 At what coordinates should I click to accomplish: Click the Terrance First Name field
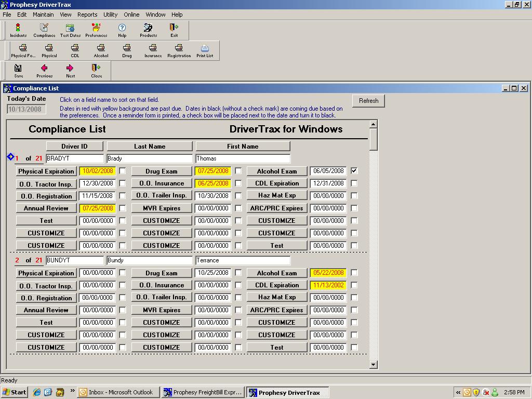click(243, 260)
